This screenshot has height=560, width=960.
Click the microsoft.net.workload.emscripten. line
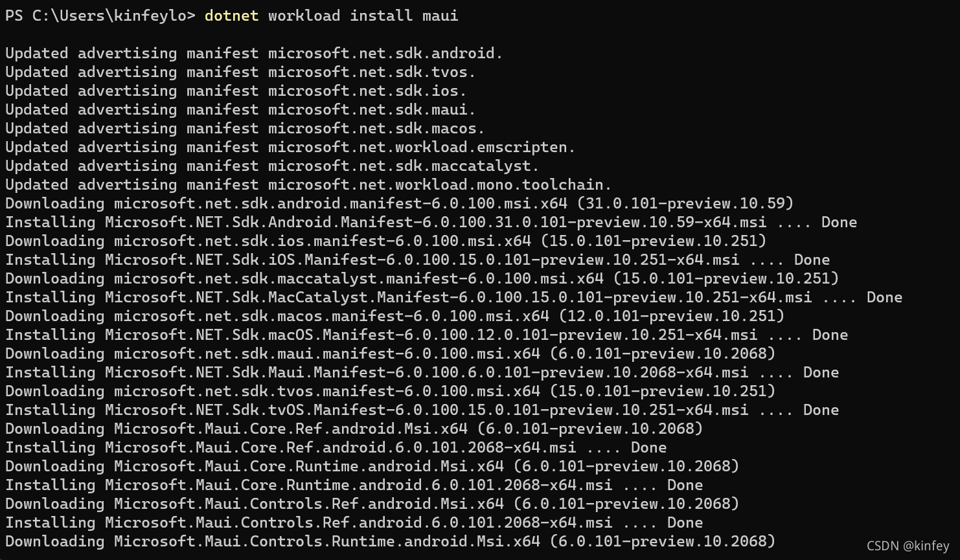pyautogui.click(x=290, y=147)
